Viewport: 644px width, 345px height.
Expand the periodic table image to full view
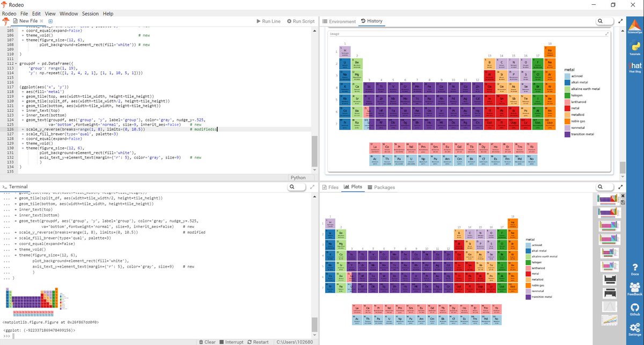tap(607, 33)
